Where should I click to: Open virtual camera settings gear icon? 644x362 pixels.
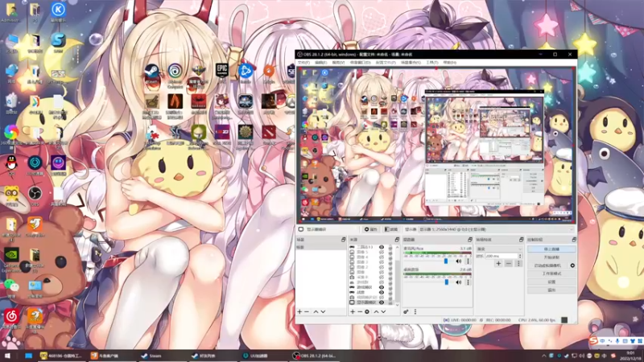click(x=572, y=265)
